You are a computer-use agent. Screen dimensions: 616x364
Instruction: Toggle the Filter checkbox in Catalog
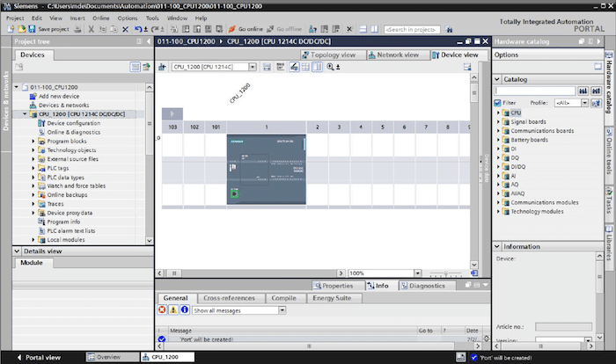click(498, 103)
